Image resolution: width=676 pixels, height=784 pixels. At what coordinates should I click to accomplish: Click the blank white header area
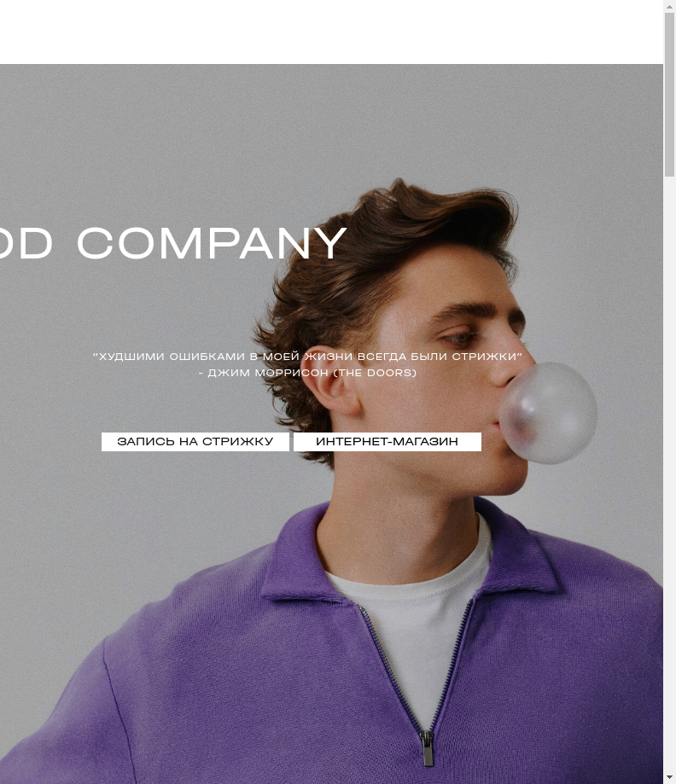[x=331, y=32]
